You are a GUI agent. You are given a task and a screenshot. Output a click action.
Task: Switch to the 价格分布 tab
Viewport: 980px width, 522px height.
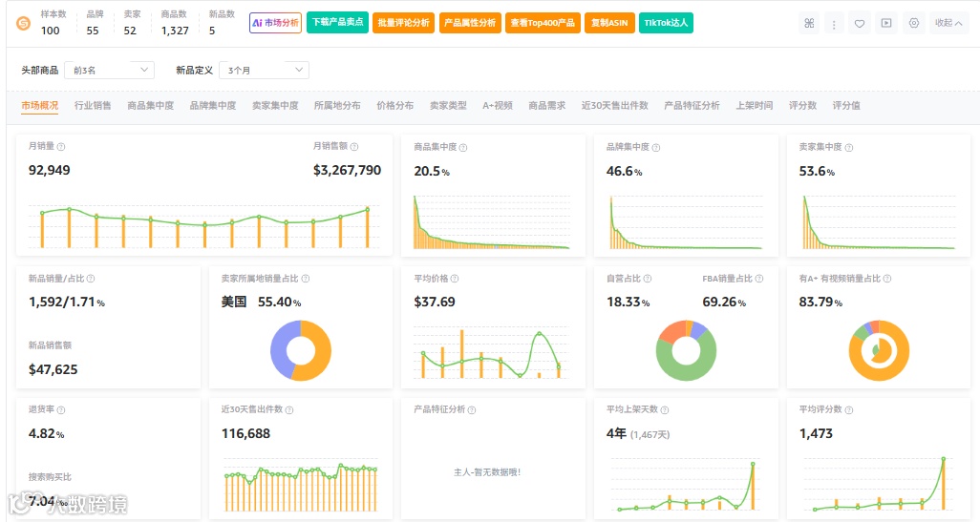pos(395,106)
